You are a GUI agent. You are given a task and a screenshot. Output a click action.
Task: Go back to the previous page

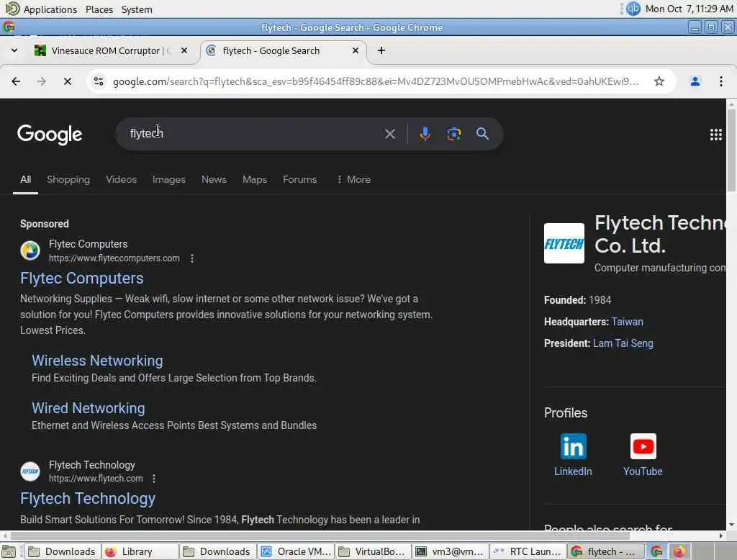(x=16, y=81)
